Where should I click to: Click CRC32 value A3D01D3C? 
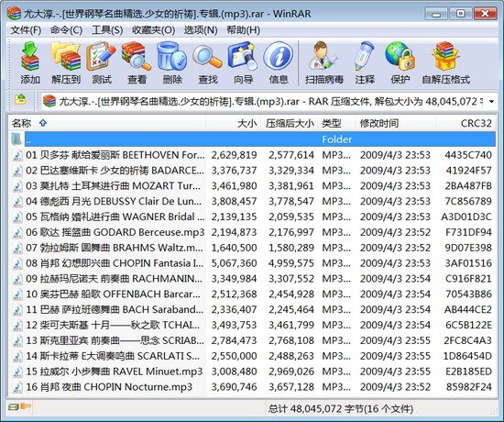click(x=466, y=217)
